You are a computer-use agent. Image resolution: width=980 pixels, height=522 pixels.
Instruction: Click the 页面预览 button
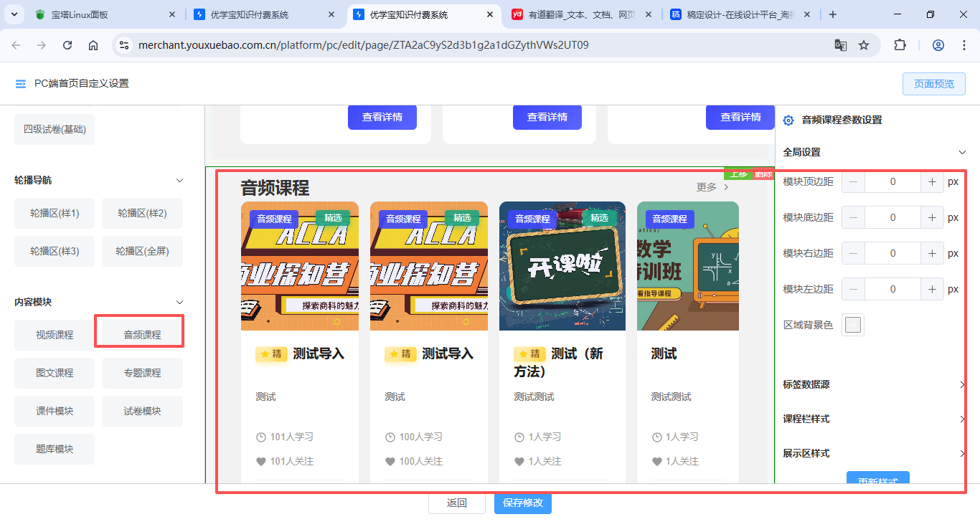click(933, 84)
